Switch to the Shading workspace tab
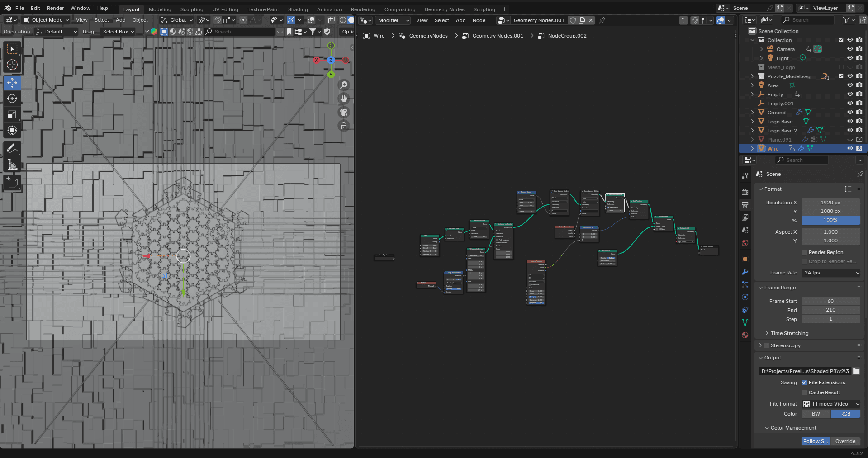This screenshot has height=458, width=868. pyautogui.click(x=298, y=9)
